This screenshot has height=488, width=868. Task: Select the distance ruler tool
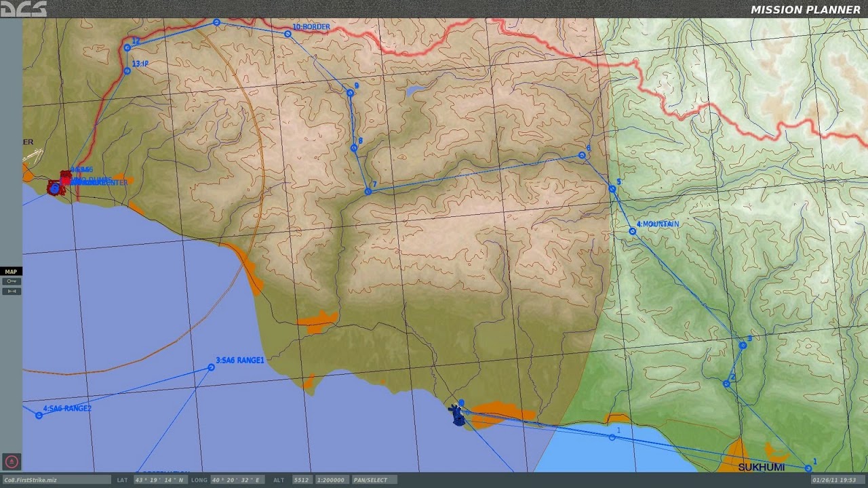pos(12,291)
